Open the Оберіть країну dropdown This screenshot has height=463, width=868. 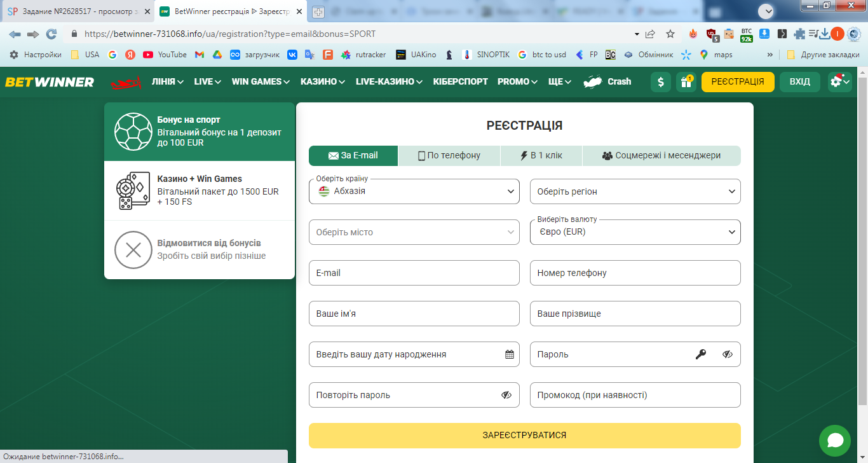coord(414,191)
